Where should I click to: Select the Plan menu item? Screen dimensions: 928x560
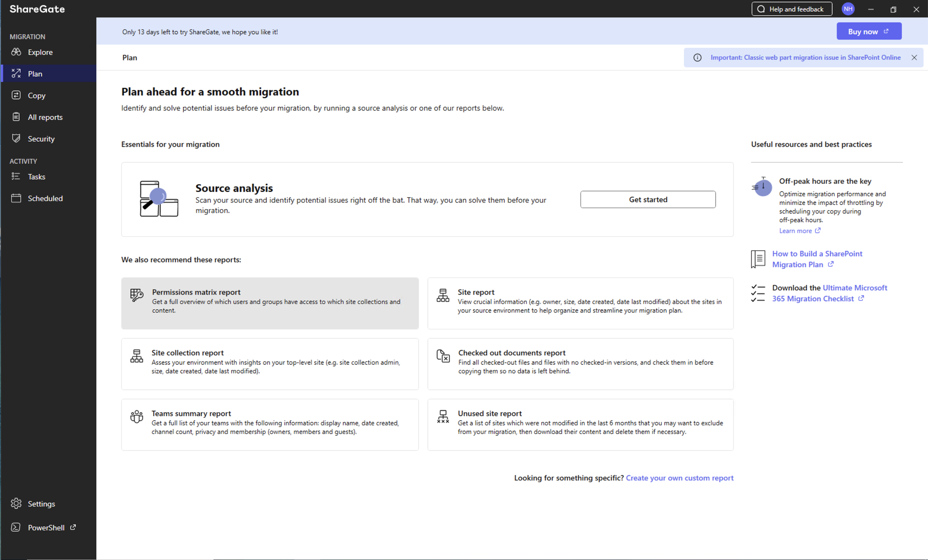pos(49,73)
